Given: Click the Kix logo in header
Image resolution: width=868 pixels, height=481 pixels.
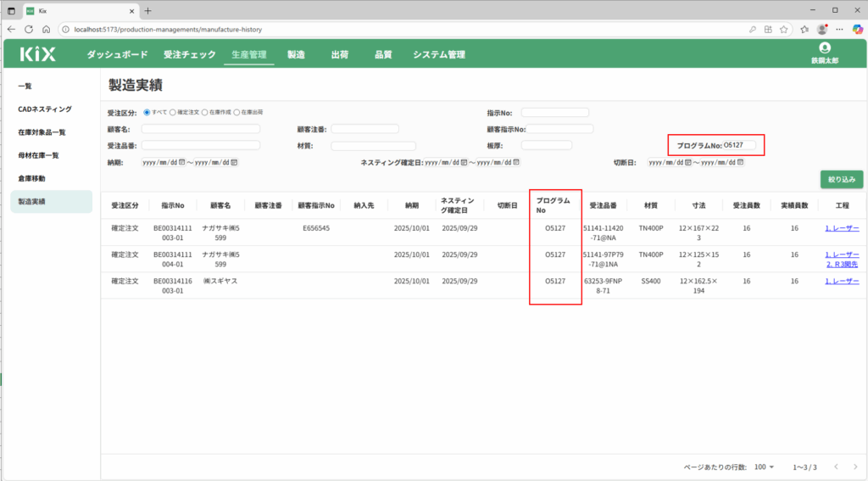Looking at the screenshot, I should coord(37,54).
